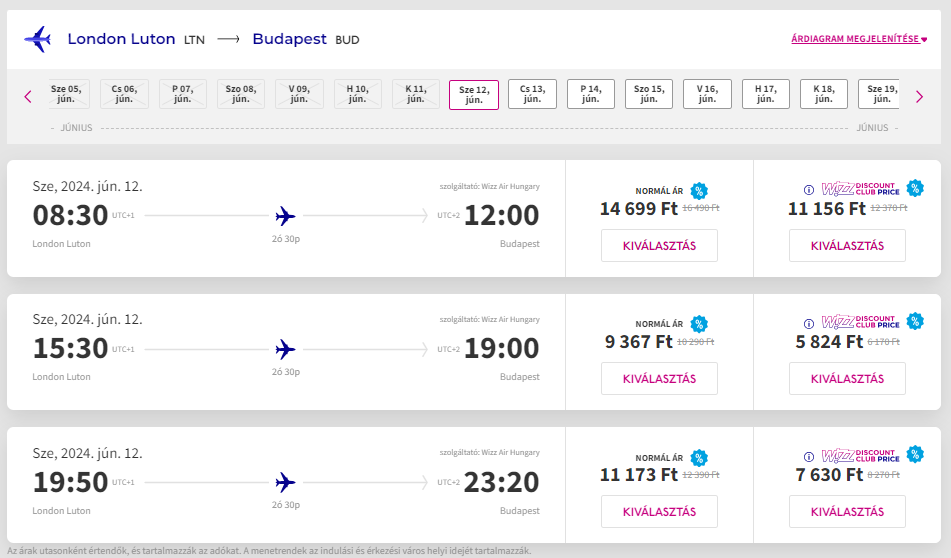The width and height of the screenshot is (951, 558).
Task: Select 15:30 flight club price Kiválasztás
Action: (847, 378)
